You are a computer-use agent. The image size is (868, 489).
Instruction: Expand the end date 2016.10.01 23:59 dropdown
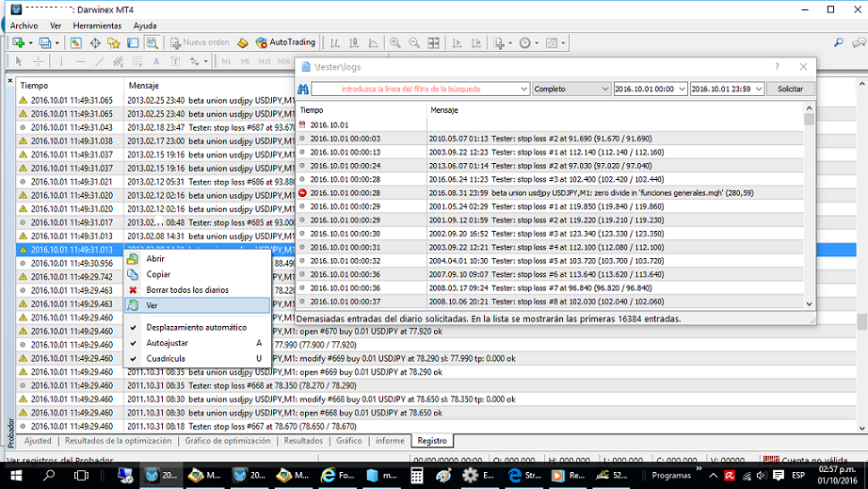click(x=757, y=89)
